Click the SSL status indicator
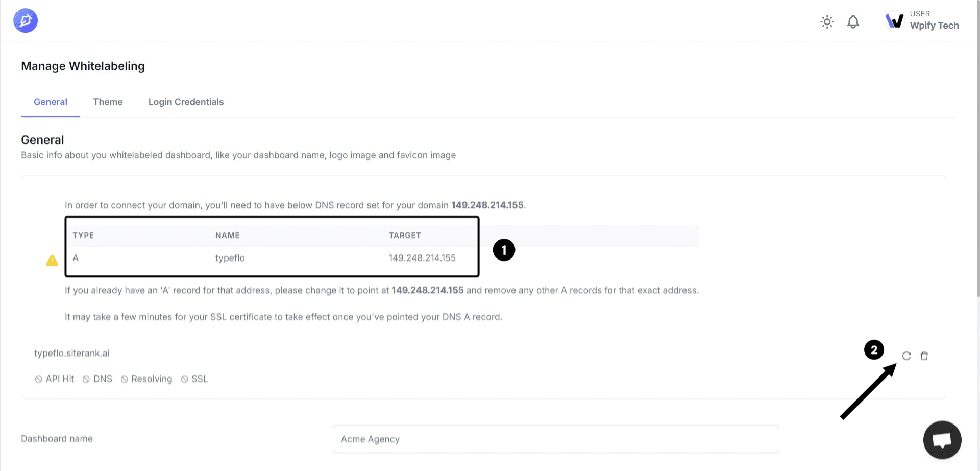Image resolution: width=980 pixels, height=471 pixels. [x=194, y=379]
